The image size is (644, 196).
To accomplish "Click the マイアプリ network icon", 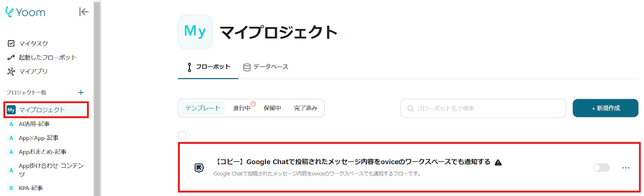I will 11,72.
